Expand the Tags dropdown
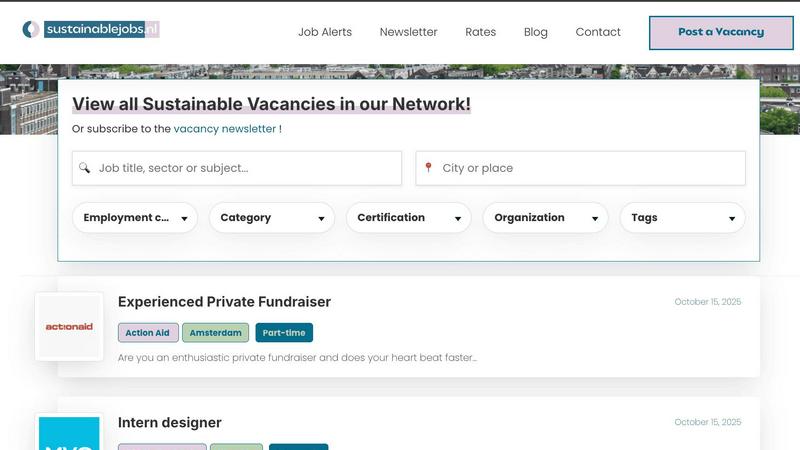 click(682, 218)
